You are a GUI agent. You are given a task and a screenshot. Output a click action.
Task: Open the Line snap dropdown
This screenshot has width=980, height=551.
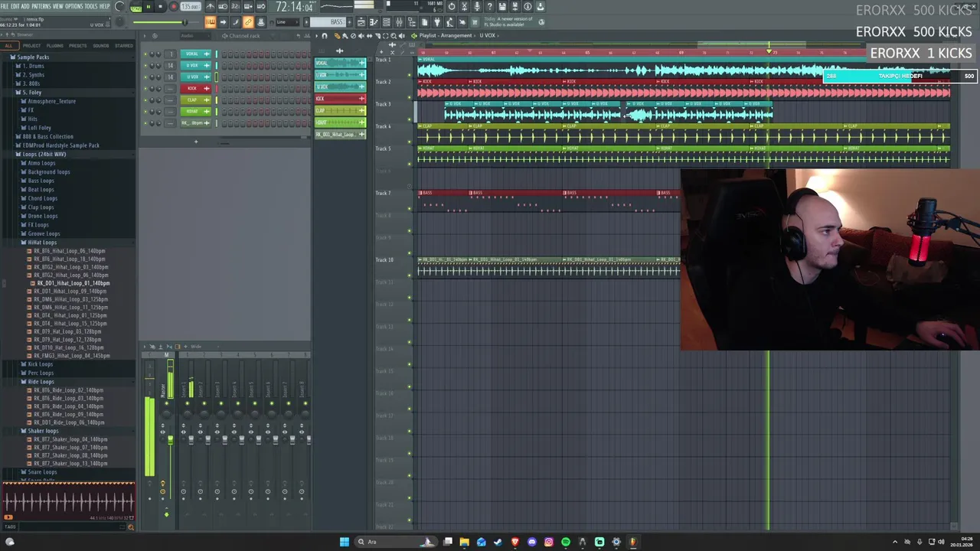click(x=288, y=21)
